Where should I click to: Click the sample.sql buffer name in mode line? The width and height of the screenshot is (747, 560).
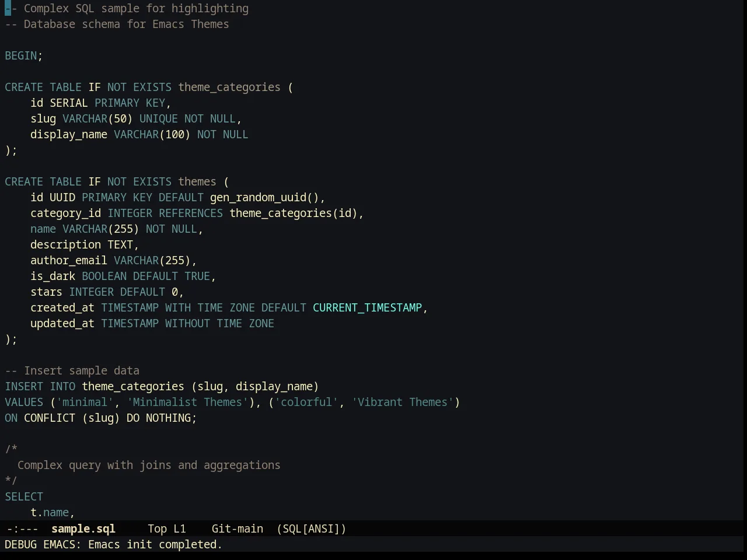tap(83, 528)
